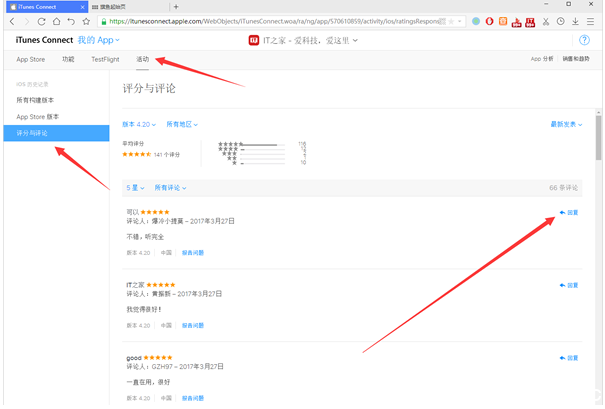Click the green circle extension icon

(476, 21)
